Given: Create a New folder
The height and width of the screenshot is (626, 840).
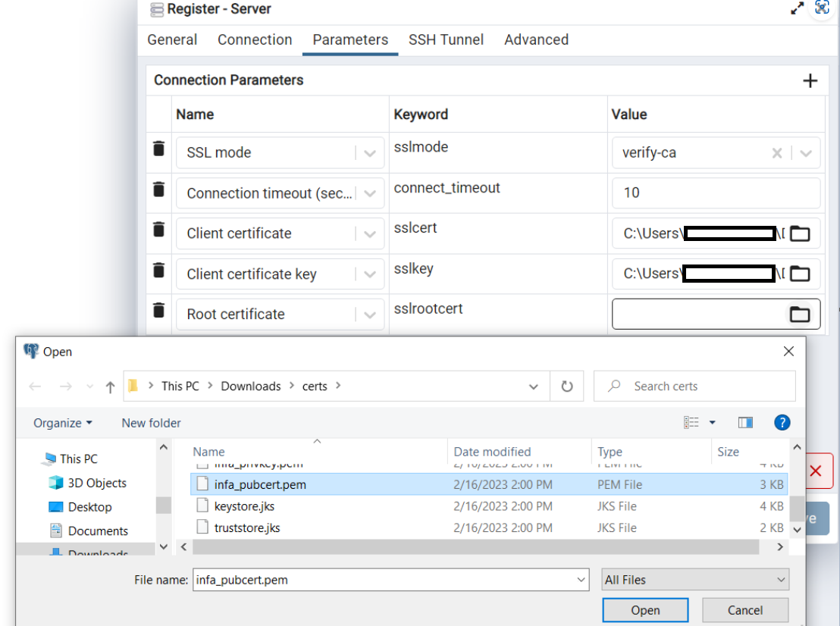Looking at the screenshot, I should tap(151, 423).
